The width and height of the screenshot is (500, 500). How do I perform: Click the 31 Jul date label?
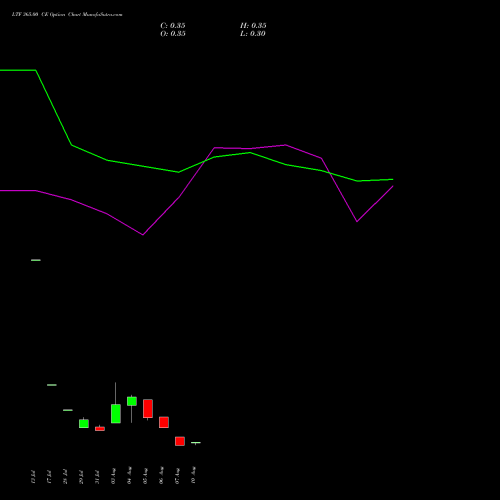[97, 477]
